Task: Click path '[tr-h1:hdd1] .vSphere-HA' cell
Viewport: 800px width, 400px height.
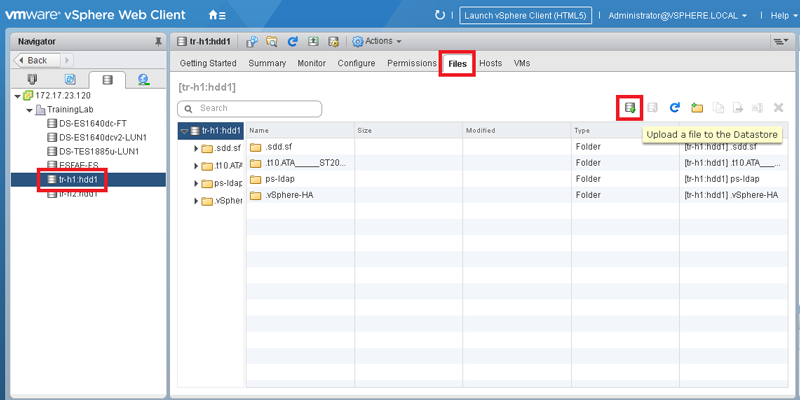Action: (731, 195)
